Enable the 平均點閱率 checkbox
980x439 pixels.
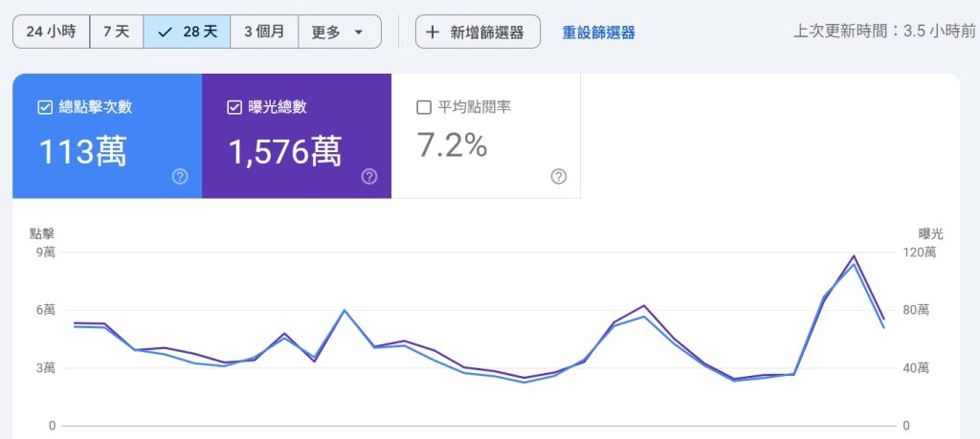[424, 107]
